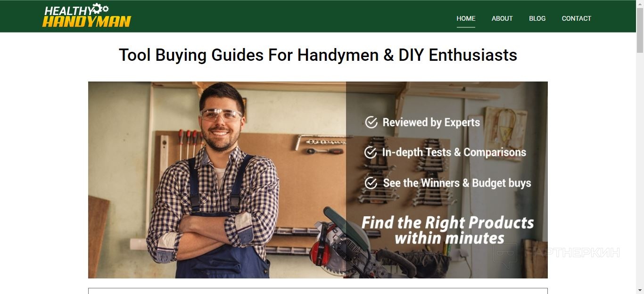
Task: Navigate to the CONTACT page
Action: pos(576,18)
